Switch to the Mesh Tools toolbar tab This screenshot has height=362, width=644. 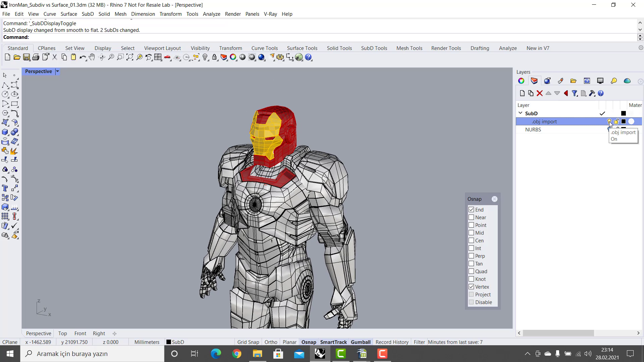coord(409,48)
